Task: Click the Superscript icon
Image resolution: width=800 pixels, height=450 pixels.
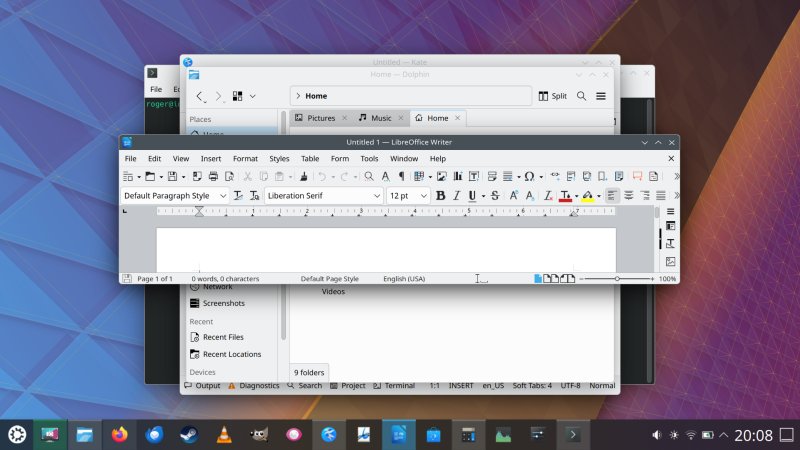Action: tap(513, 196)
